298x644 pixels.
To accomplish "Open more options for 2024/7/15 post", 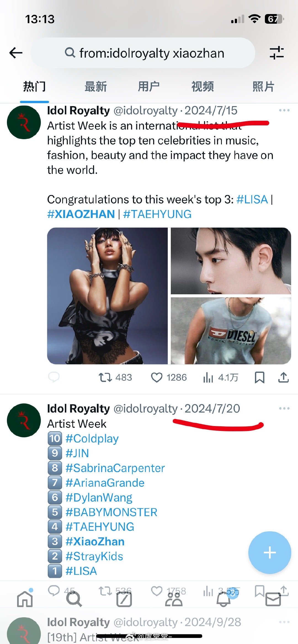I will tap(284, 111).
